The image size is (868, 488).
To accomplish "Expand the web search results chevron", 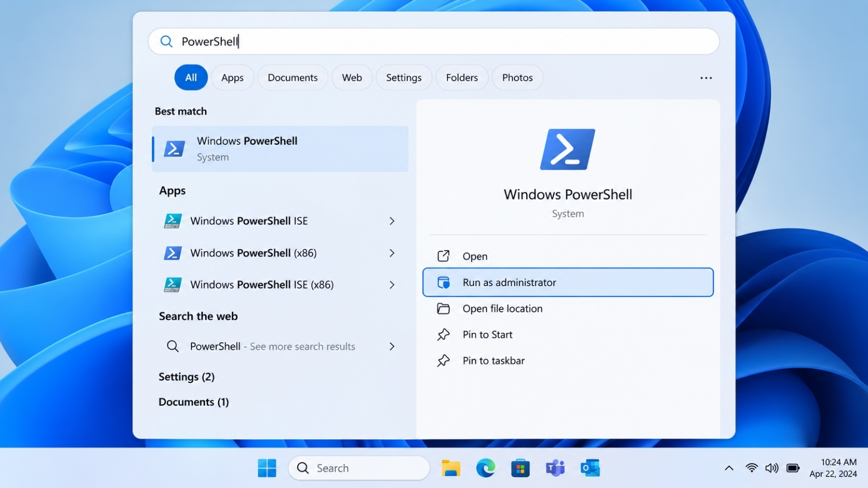I will (x=392, y=346).
